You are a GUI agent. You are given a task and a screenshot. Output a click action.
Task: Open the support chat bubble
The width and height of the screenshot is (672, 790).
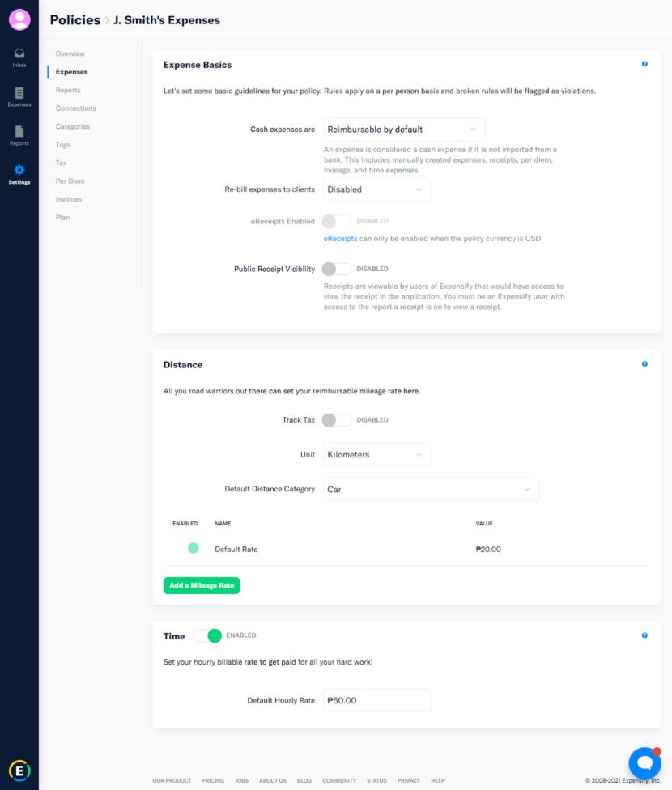point(644,762)
